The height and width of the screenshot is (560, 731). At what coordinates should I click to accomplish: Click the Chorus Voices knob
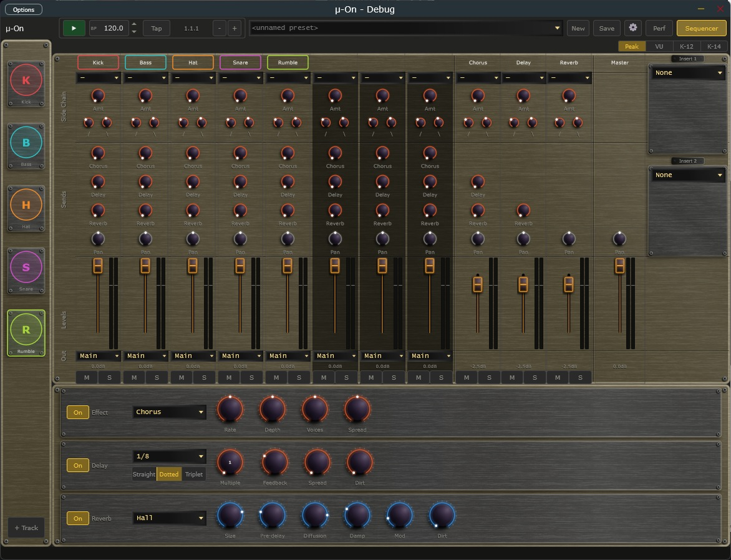click(315, 409)
